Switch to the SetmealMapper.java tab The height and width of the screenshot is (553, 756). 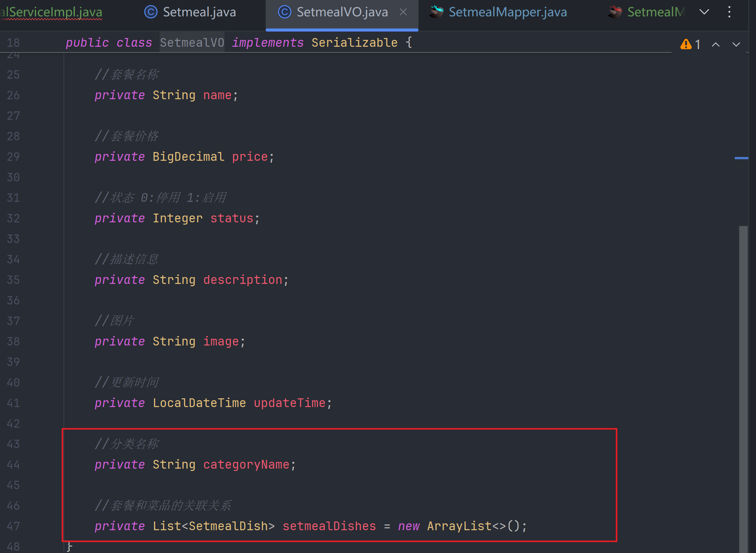click(507, 12)
